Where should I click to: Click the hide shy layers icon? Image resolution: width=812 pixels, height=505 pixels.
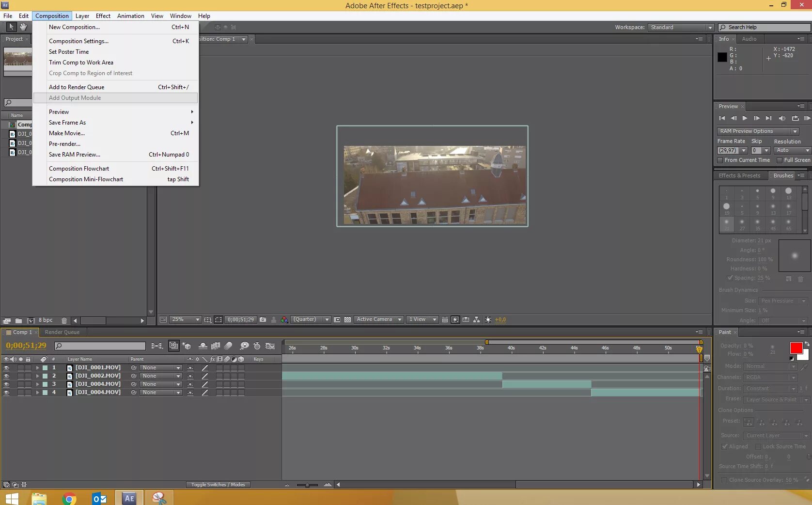pyautogui.click(x=203, y=346)
